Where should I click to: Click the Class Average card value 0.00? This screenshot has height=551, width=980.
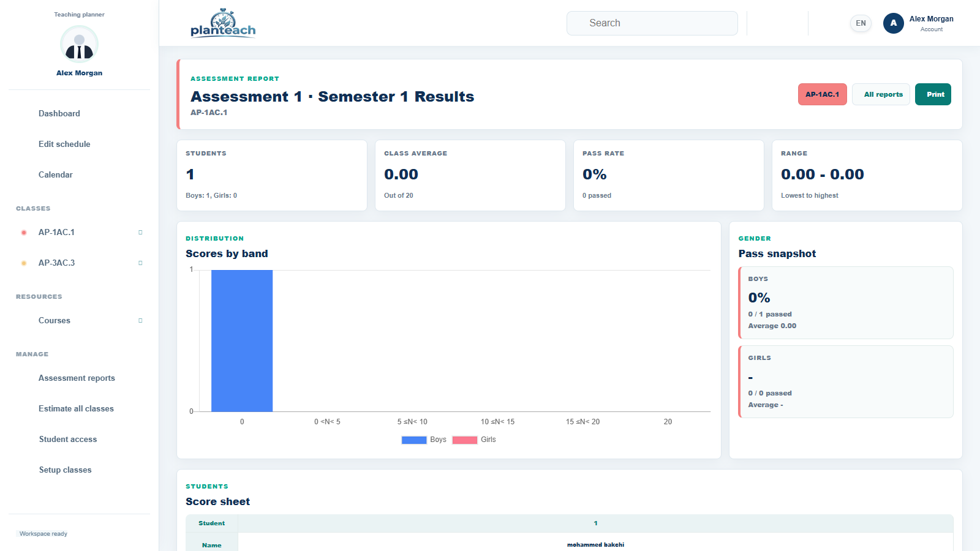coord(401,174)
